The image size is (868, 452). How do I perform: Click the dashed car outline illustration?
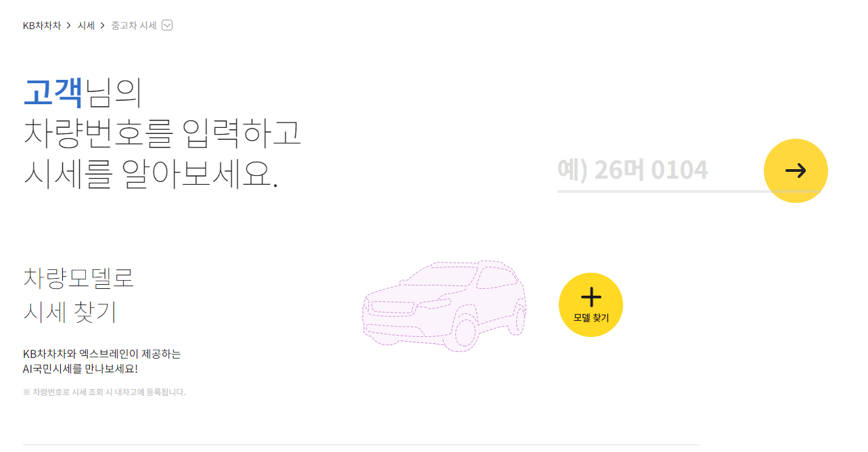[444, 305]
